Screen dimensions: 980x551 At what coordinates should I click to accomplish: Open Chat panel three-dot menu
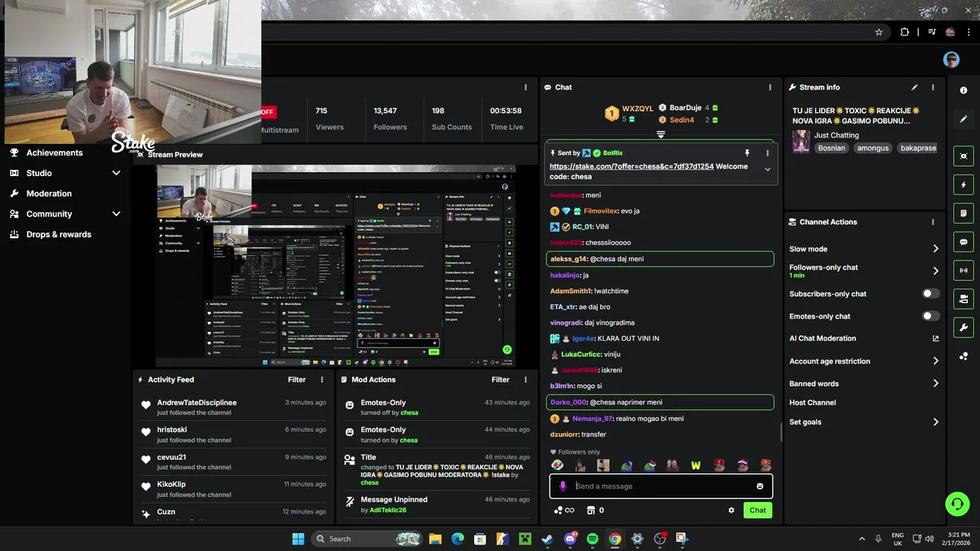(769, 87)
